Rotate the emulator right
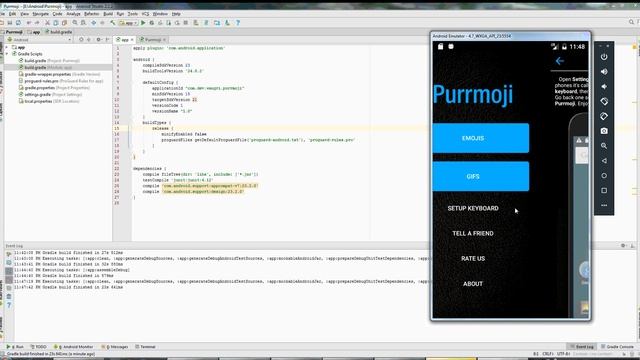 pyautogui.click(x=604, y=116)
